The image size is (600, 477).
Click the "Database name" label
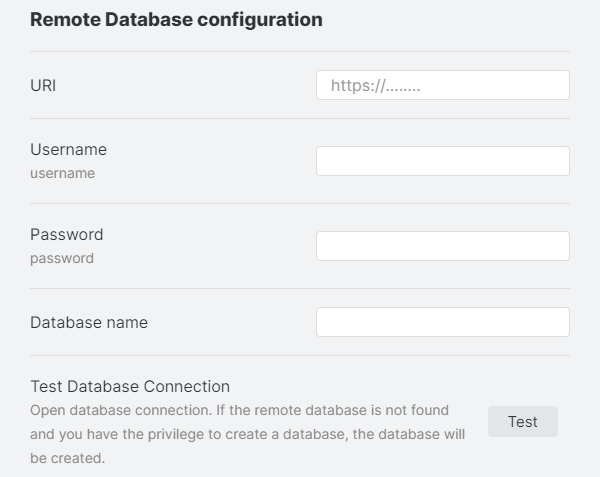(x=89, y=322)
